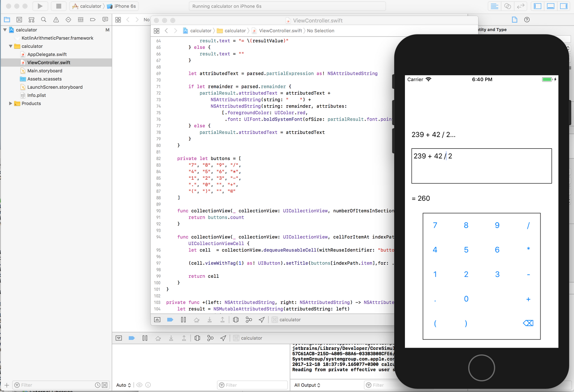Deactivate breakpoints in ViewController.swift window bar

tap(170, 320)
